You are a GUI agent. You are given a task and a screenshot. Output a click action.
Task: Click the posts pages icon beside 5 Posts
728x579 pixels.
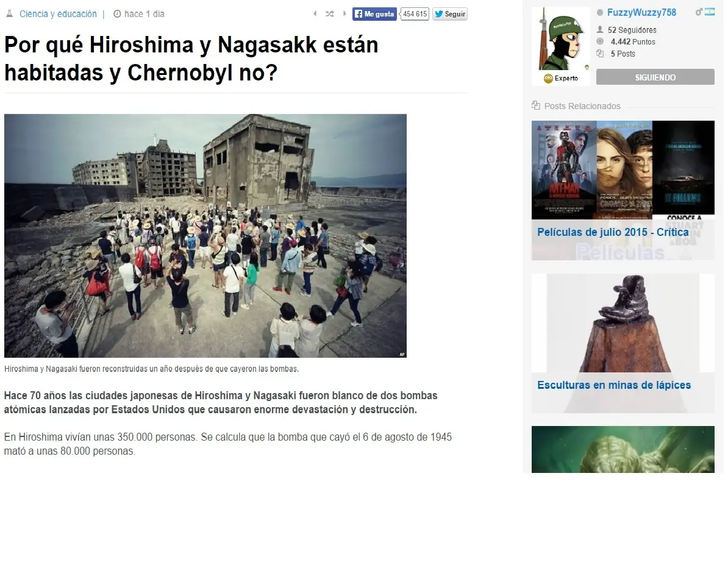[x=600, y=54]
